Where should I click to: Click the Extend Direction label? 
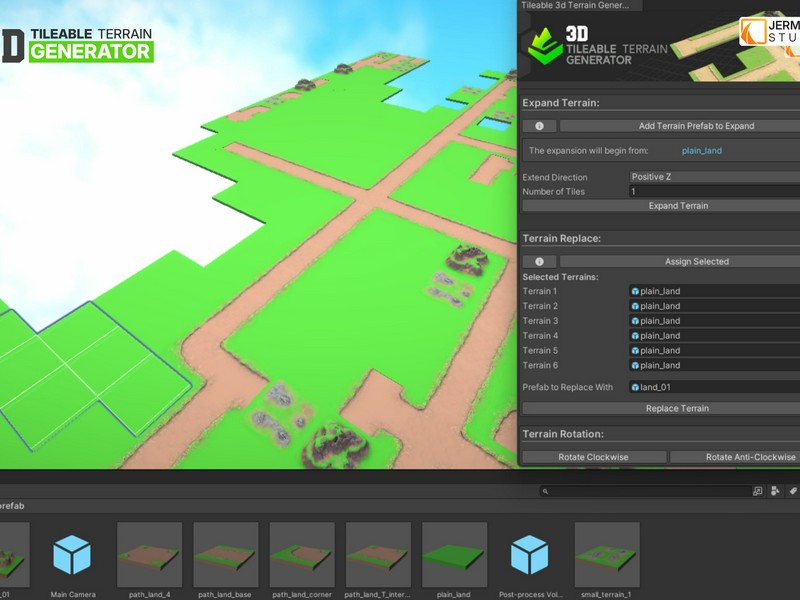(x=555, y=178)
